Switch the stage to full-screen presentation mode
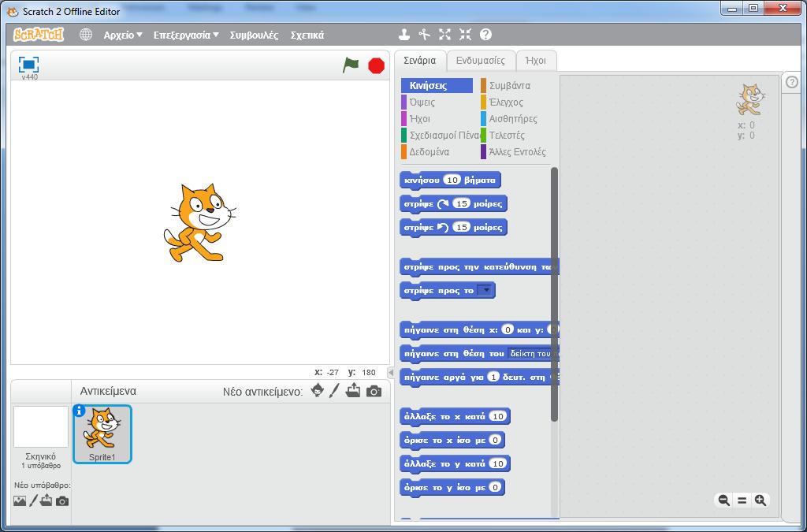This screenshot has width=807, height=532. click(29, 65)
